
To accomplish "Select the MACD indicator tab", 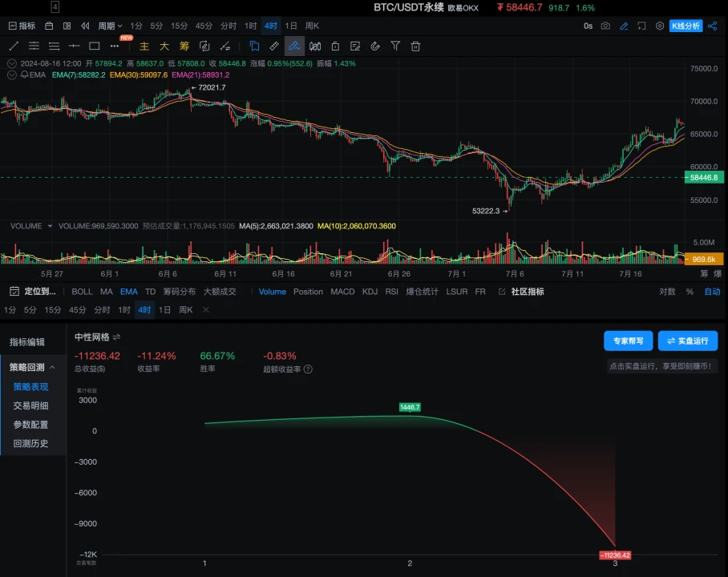I will click(342, 292).
